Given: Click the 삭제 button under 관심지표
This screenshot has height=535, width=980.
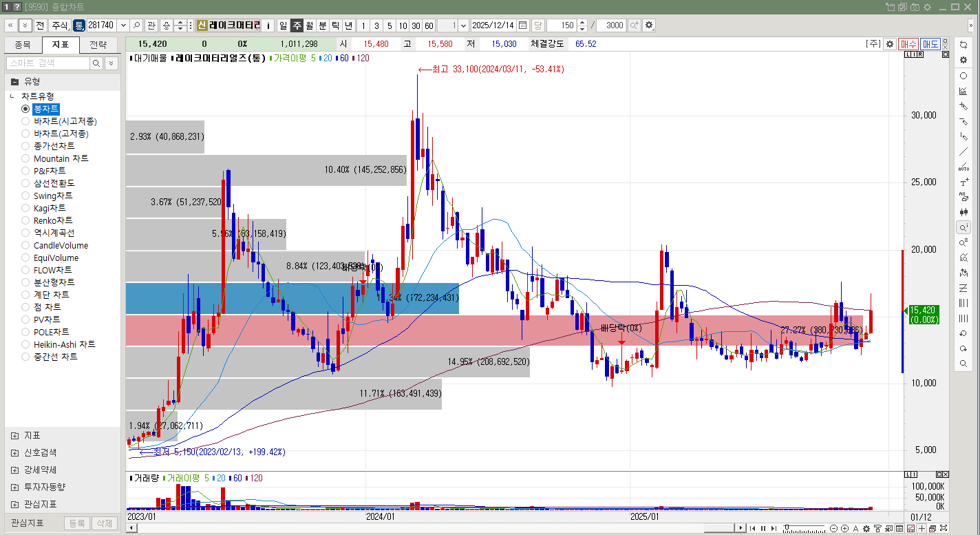Looking at the screenshot, I should click(x=105, y=523).
